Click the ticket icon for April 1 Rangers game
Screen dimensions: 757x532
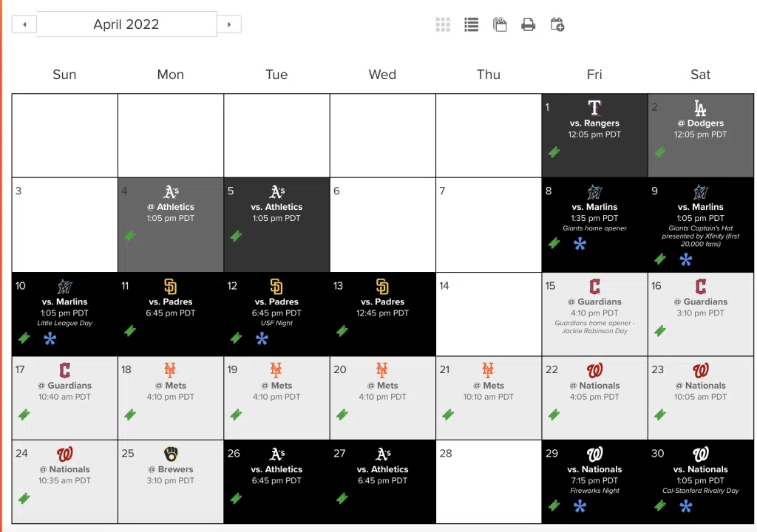point(554,152)
